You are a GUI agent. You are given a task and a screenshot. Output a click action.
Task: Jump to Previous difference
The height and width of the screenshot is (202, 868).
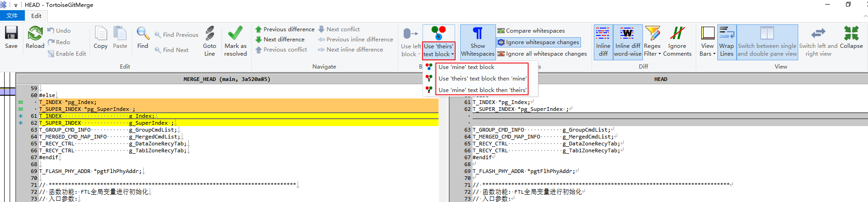285,29
